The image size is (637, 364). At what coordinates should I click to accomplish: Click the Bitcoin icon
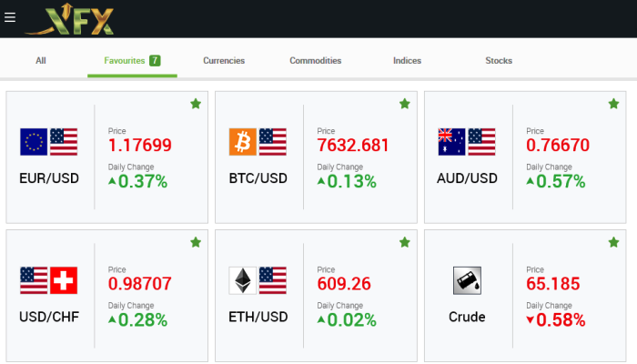pos(243,142)
